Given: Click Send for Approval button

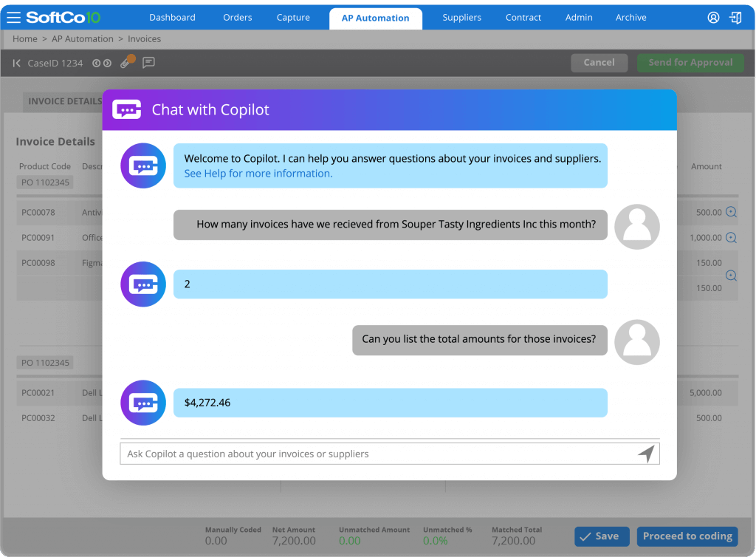Looking at the screenshot, I should point(690,63).
